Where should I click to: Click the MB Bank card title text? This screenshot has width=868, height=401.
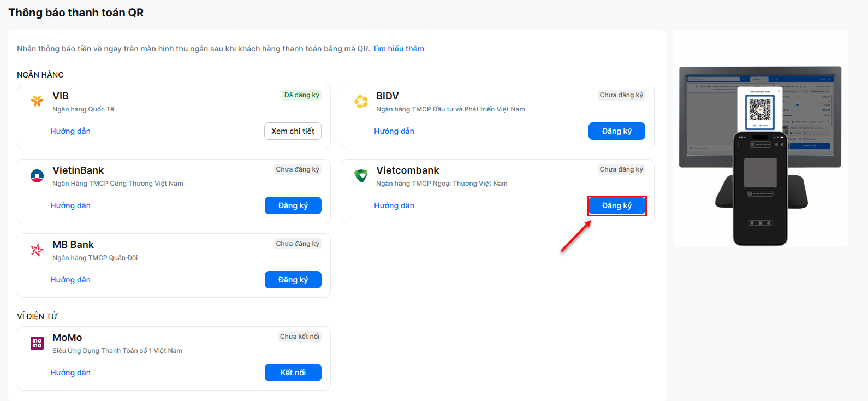pos(73,245)
